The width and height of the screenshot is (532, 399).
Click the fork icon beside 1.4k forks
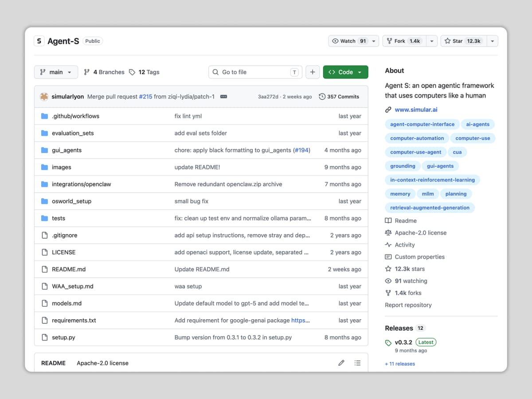coord(388,293)
